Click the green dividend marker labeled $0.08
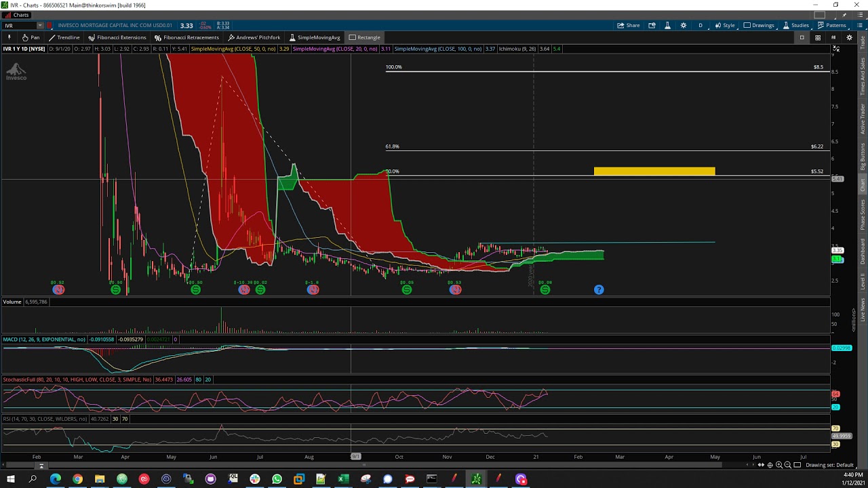Screen dimensions: 868x488 point(545,289)
